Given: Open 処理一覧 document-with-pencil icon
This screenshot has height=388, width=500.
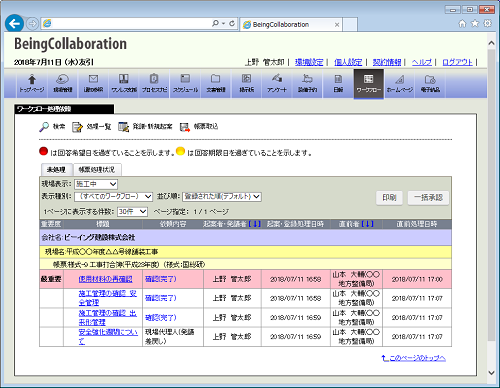Looking at the screenshot, I should [x=77, y=127].
